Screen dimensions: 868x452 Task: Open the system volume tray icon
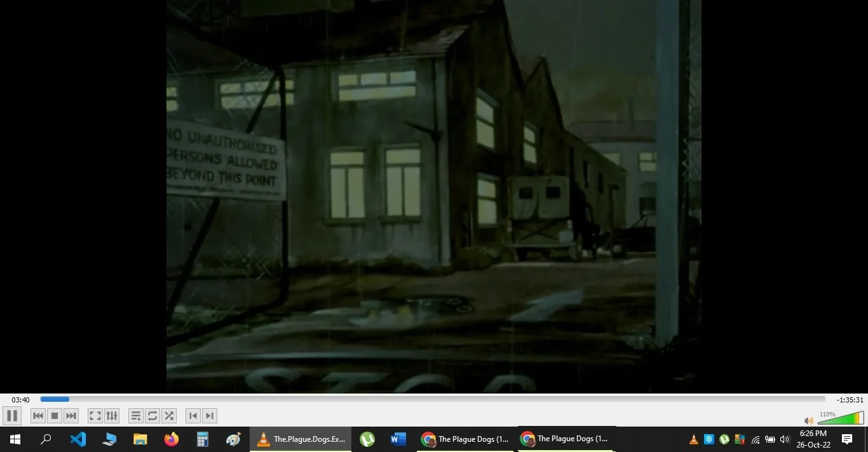(785, 439)
